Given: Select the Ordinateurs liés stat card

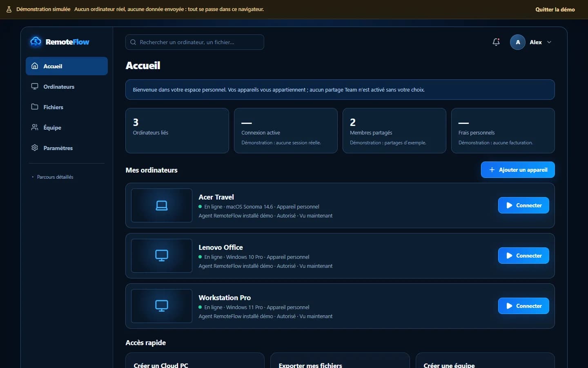Looking at the screenshot, I should tap(177, 130).
